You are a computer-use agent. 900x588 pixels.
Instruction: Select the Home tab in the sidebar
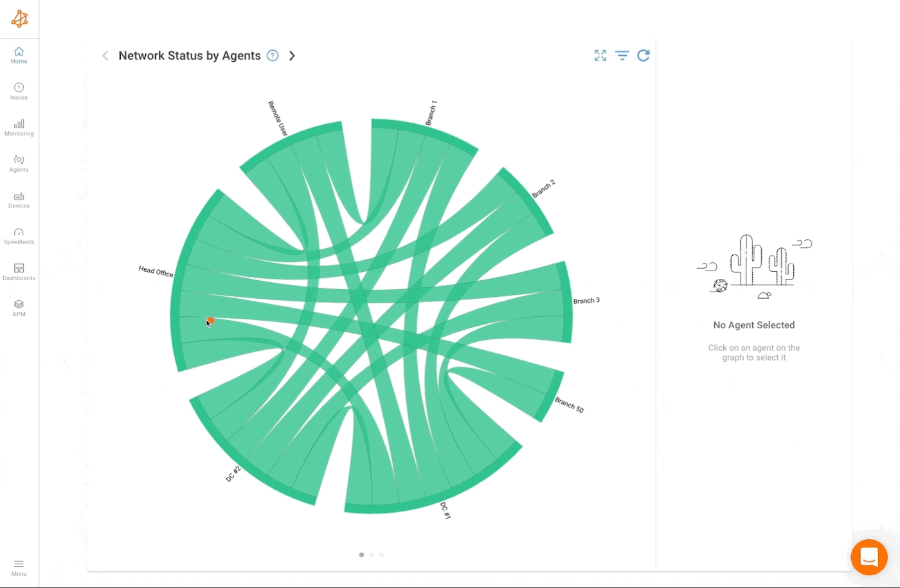coord(19,55)
